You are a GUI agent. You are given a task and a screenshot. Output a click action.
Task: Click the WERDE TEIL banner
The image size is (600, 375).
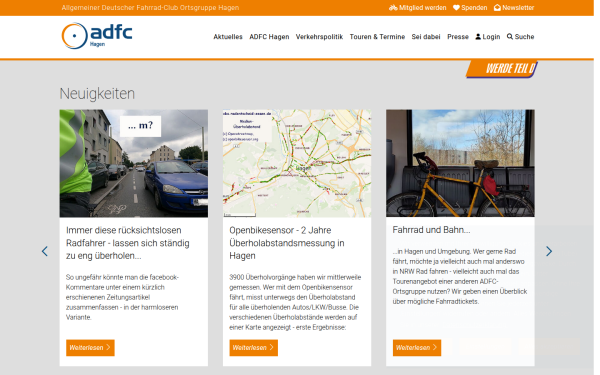click(502, 69)
